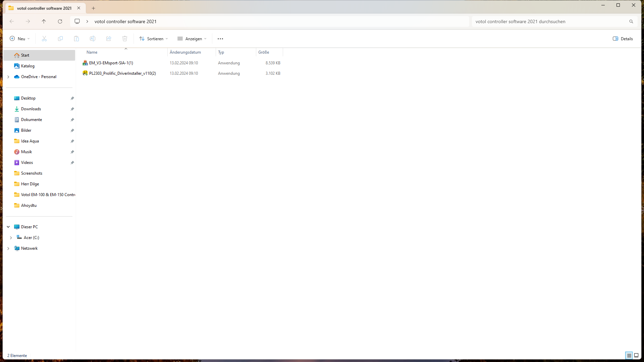Image resolution: width=644 pixels, height=362 pixels.
Task: Switch to large thumbnails view in status bar
Action: point(636,355)
